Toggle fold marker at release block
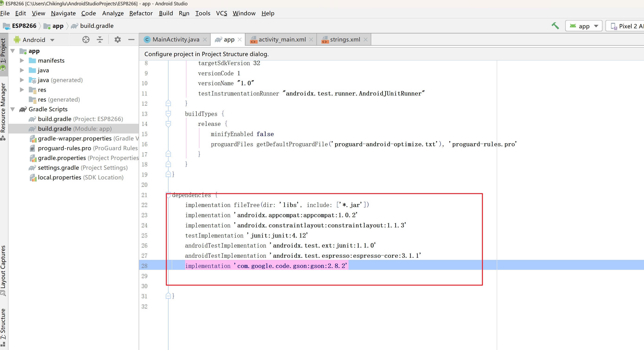Image resolution: width=644 pixels, height=350 pixels. pyautogui.click(x=168, y=124)
